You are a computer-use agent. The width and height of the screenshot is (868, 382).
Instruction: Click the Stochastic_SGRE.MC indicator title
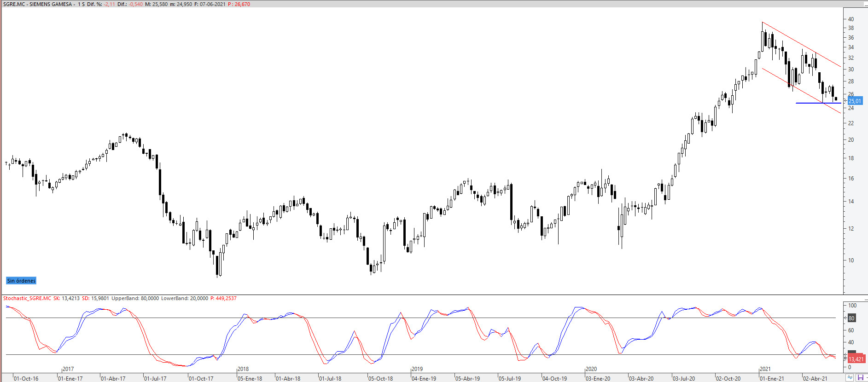[x=27, y=298]
